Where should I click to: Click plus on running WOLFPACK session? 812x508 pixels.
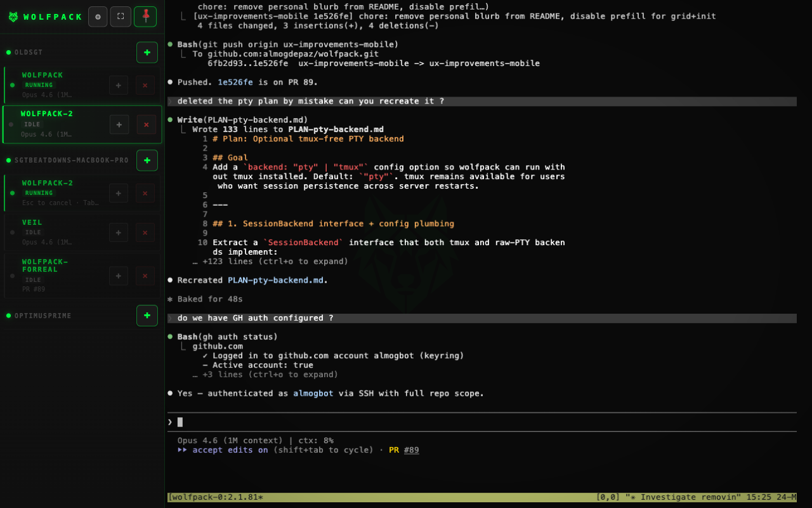pyautogui.click(x=119, y=85)
